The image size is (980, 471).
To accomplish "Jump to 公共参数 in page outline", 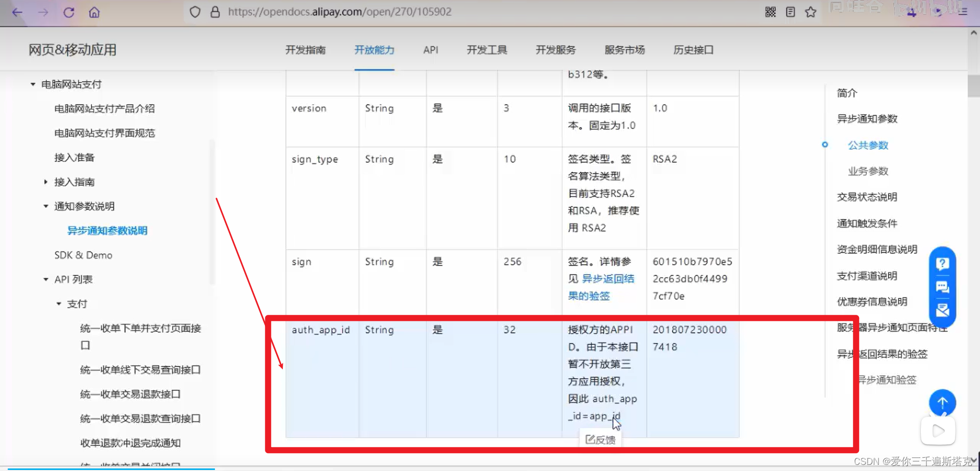I will pos(868,145).
